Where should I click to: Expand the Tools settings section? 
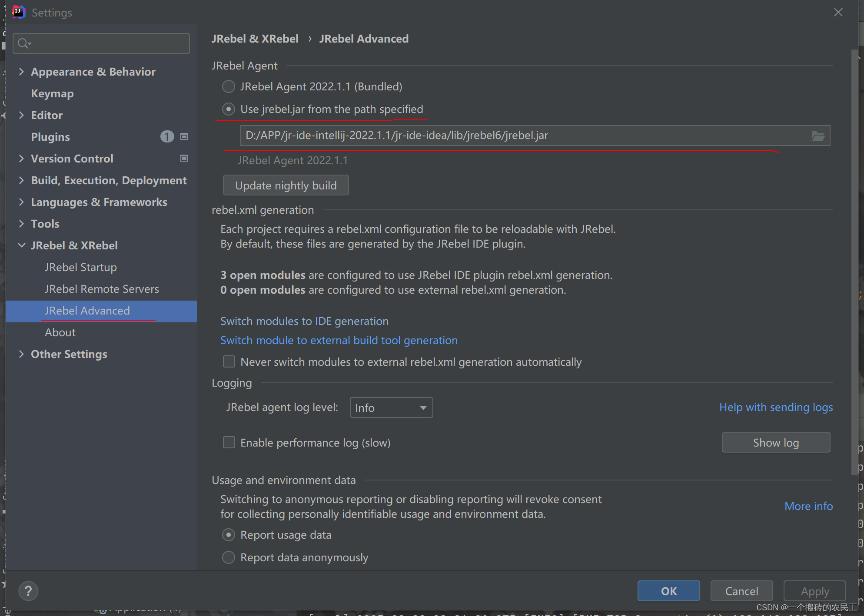[x=21, y=224]
